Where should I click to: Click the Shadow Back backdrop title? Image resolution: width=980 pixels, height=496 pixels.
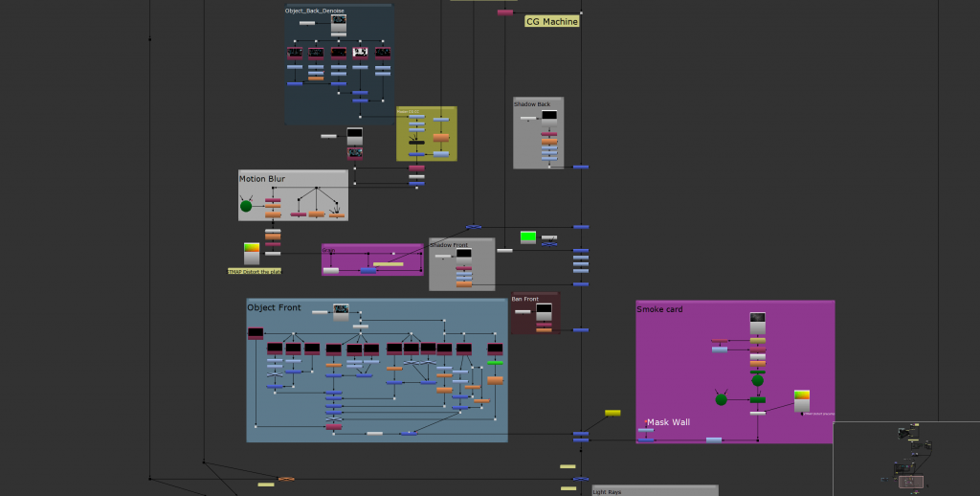click(x=532, y=103)
